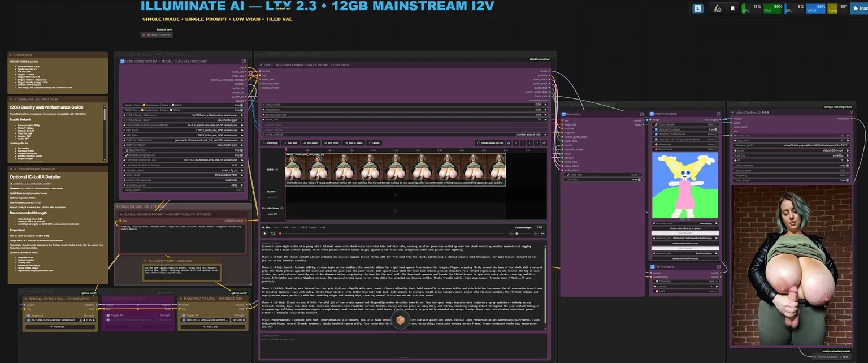Open resize_method dropdown in Director
Image resolution: width=868 pixels, height=363 pixels.
tap(403, 135)
